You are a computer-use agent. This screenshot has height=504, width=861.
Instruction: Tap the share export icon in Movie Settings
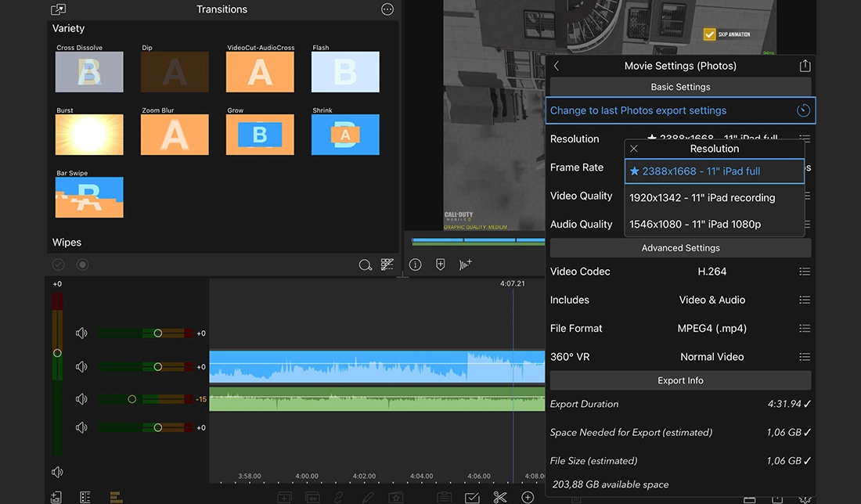805,67
